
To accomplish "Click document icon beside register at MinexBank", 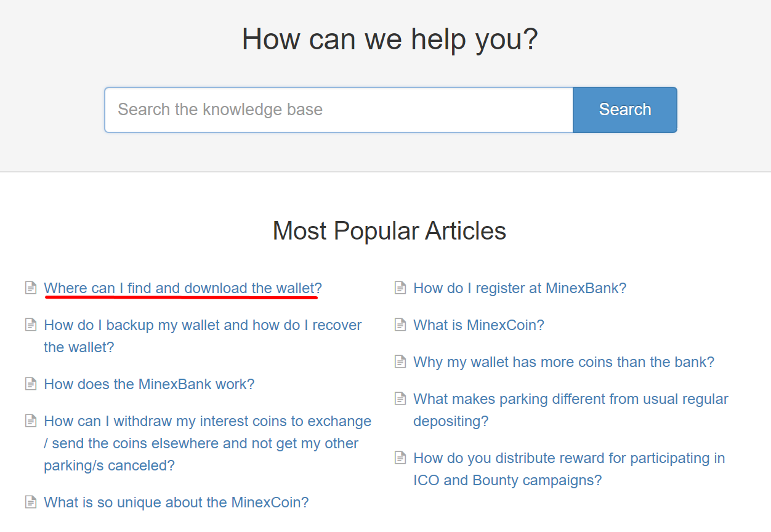I will 400,288.
